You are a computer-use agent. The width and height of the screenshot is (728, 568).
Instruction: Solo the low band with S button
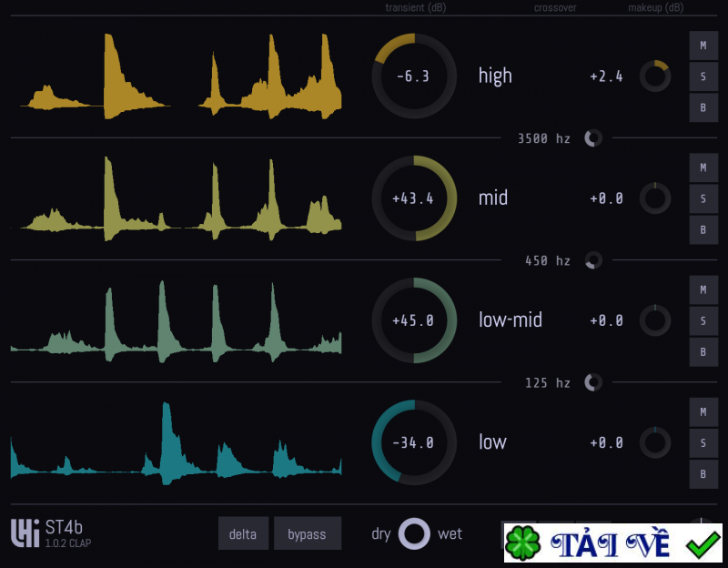click(x=703, y=442)
